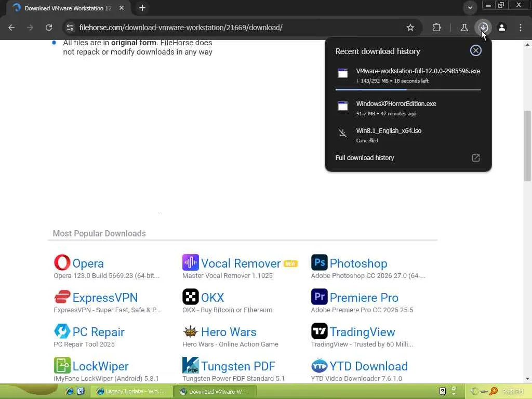This screenshot has width=532, height=399.
Task: Click the Premiere Pro Pr icon
Action: [x=320, y=297]
